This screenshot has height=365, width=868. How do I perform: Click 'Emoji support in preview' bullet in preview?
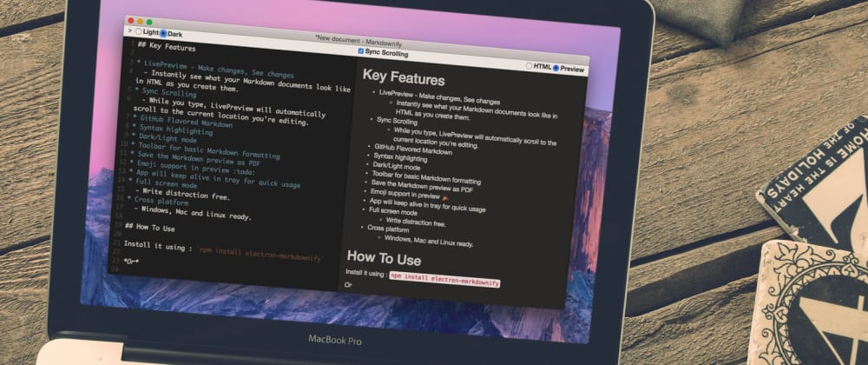point(405,193)
